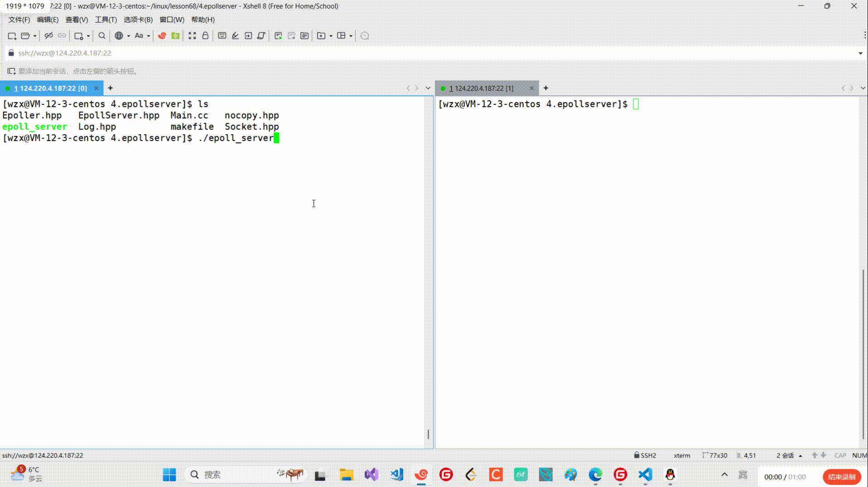Open the 查看(V) menu
The width and height of the screenshot is (868, 487).
click(x=77, y=20)
